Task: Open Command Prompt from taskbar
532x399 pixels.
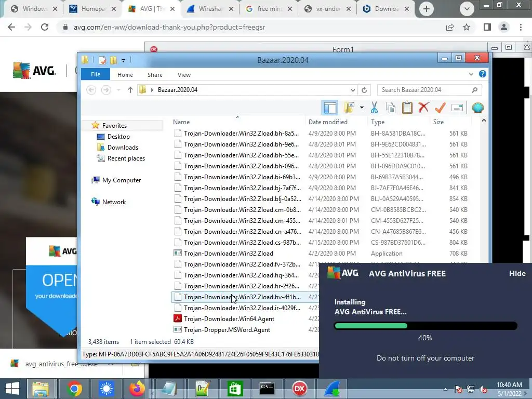Action: point(267,389)
